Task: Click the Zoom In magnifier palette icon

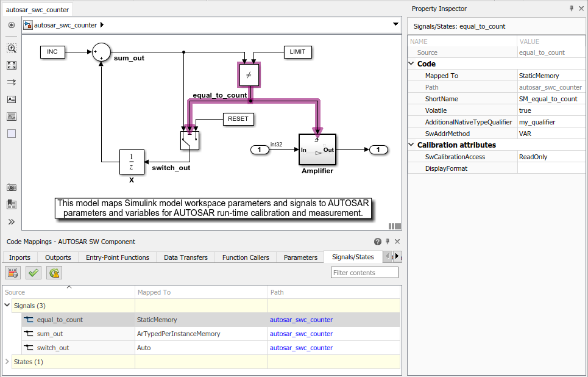Action: [12, 48]
